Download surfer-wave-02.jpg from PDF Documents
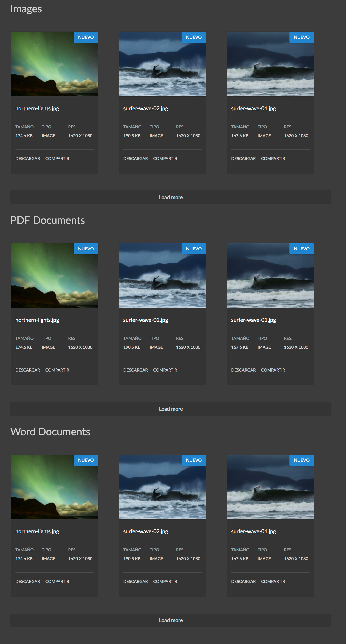This screenshot has width=346, height=644. [135, 370]
